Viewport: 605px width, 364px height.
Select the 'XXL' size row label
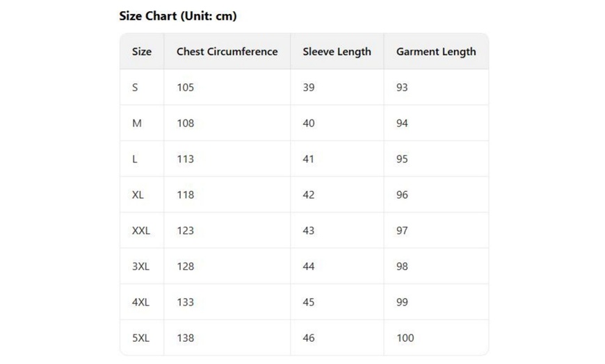click(140, 231)
